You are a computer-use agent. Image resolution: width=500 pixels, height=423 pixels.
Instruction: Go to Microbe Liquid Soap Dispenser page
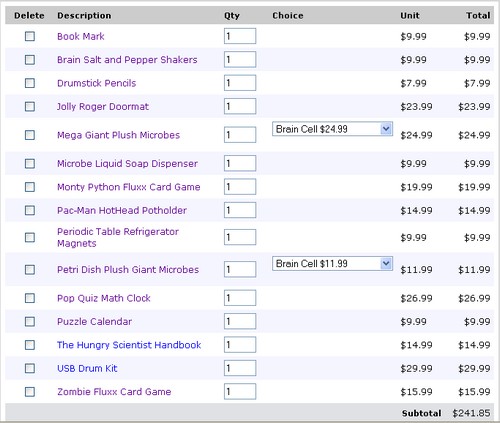click(127, 164)
